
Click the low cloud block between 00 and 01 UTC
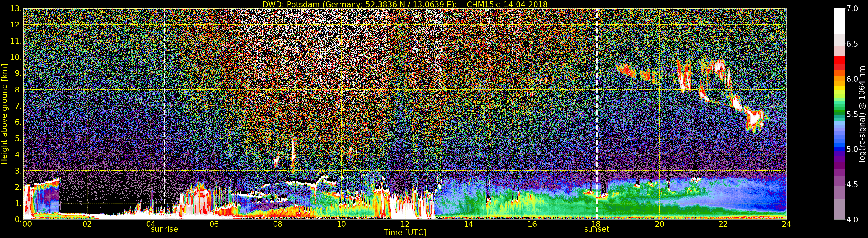41,199
